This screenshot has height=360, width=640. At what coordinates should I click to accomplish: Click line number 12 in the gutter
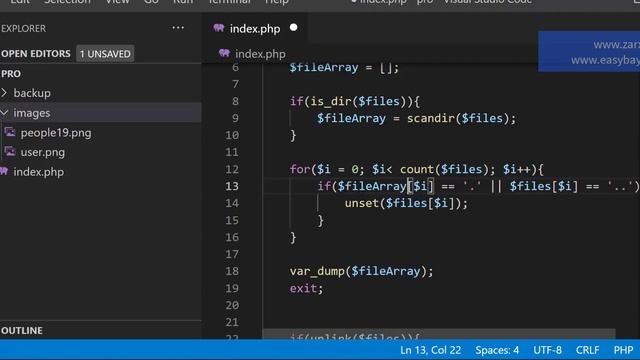232,169
